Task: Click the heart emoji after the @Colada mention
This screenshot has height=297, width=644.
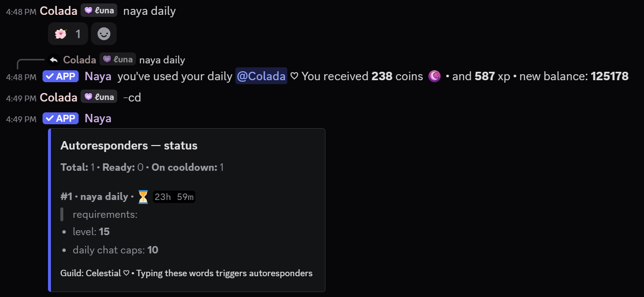Action: tap(294, 76)
